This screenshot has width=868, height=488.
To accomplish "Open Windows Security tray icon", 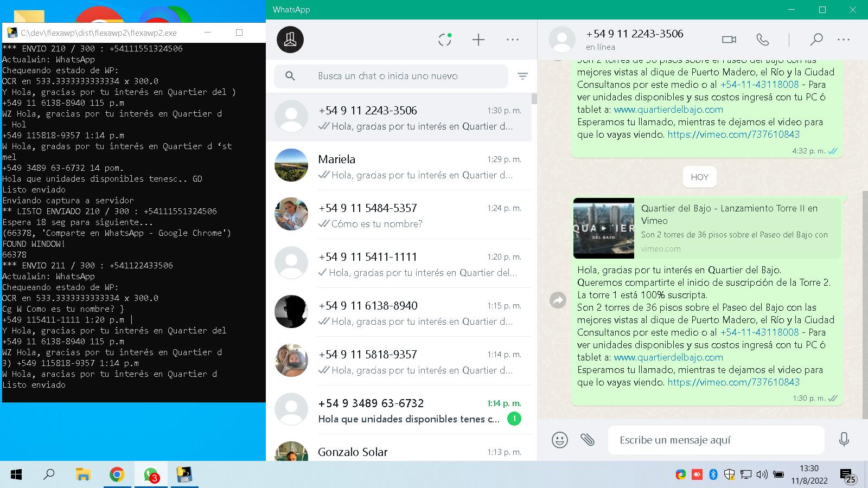I will 730,475.
